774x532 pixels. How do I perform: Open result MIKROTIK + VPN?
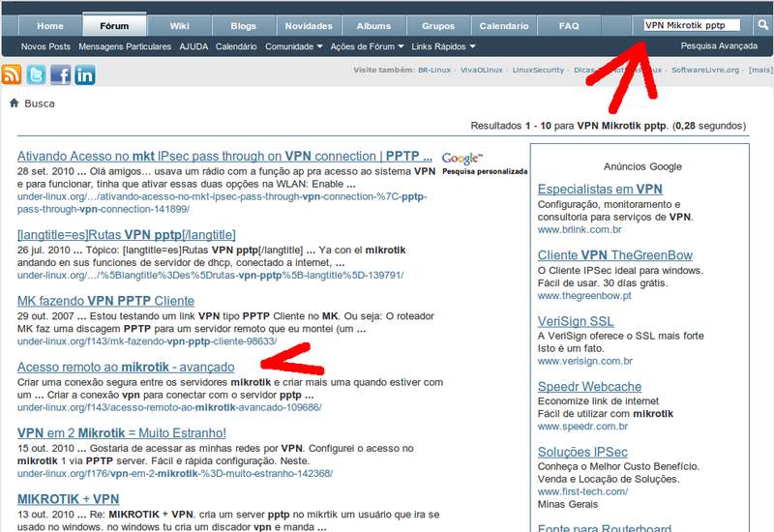[x=68, y=499]
